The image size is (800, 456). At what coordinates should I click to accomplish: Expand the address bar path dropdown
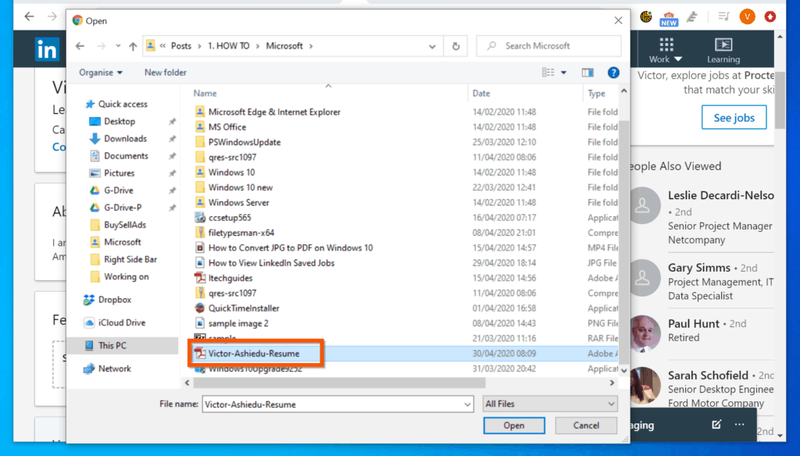click(432, 46)
